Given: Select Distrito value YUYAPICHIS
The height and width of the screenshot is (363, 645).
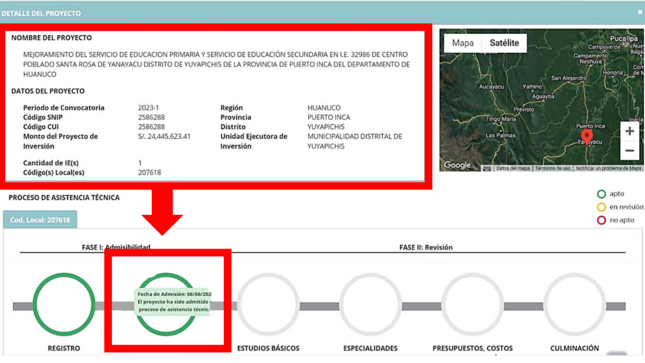Looking at the screenshot, I should click(326, 127).
